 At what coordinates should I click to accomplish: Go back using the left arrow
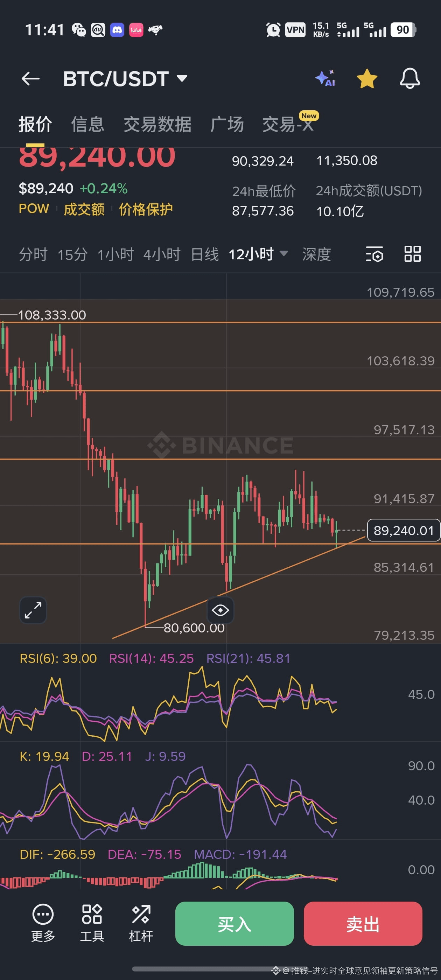(30, 79)
